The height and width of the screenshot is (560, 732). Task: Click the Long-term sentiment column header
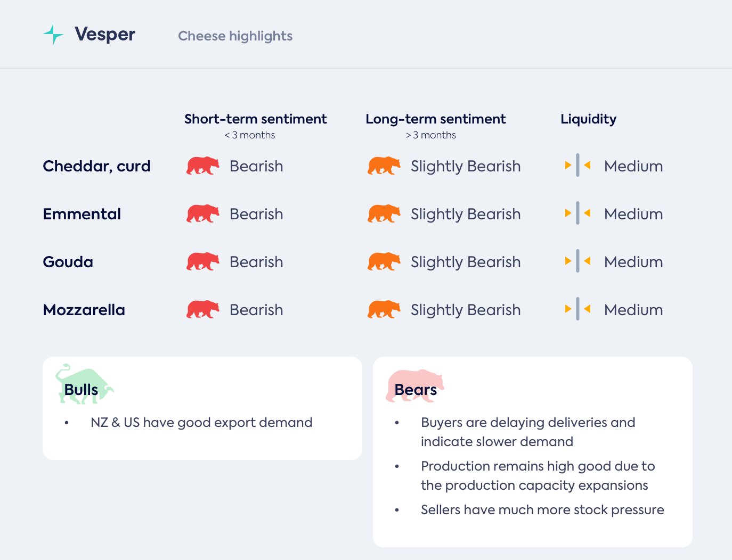[435, 119]
